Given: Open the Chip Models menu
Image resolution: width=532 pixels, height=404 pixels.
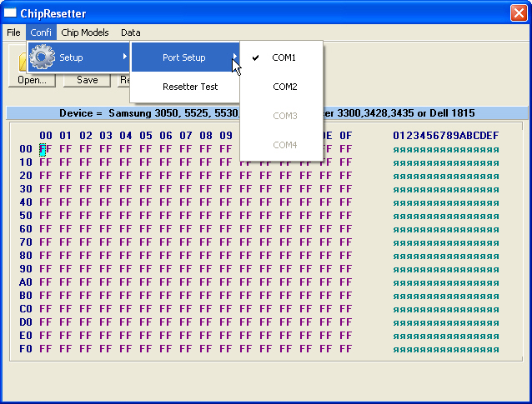Looking at the screenshot, I should [85, 32].
